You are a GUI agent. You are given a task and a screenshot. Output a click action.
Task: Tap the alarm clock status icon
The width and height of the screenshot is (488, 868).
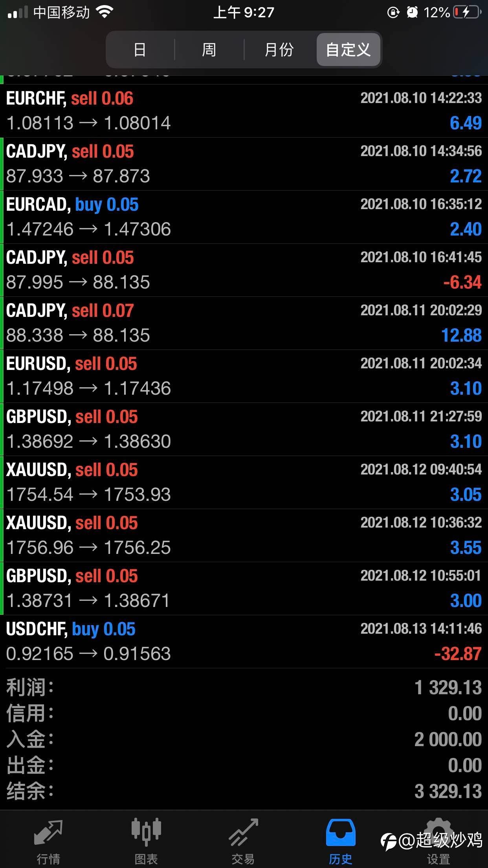(x=412, y=13)
